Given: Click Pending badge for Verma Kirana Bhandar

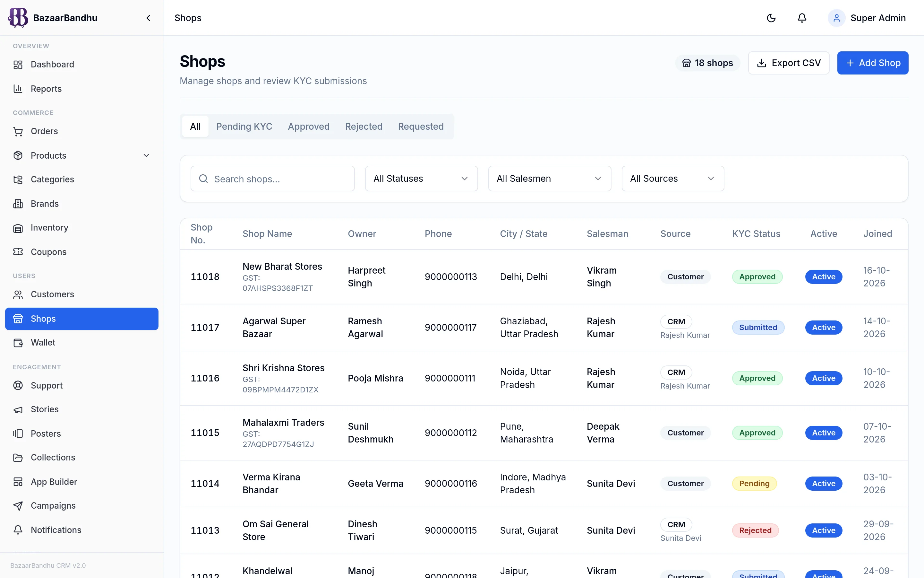Looking at the screenshot, I should point(754,484).
